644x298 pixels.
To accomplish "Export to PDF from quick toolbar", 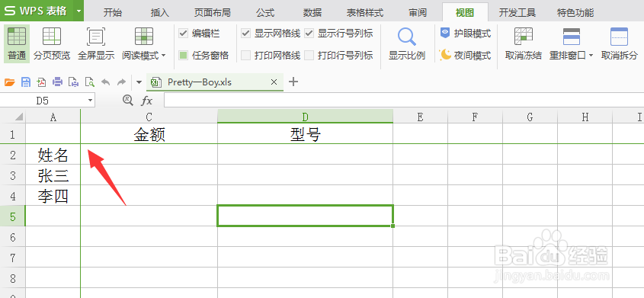I will [x=41, y=82].
